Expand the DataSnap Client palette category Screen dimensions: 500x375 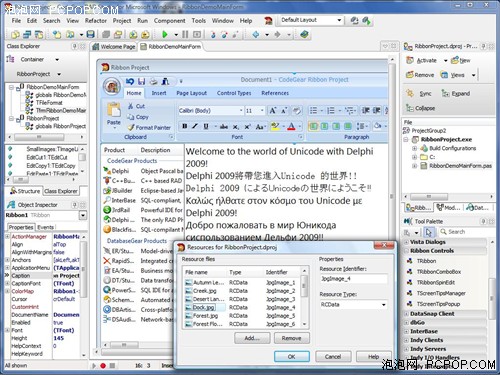[x=406, y=314]
